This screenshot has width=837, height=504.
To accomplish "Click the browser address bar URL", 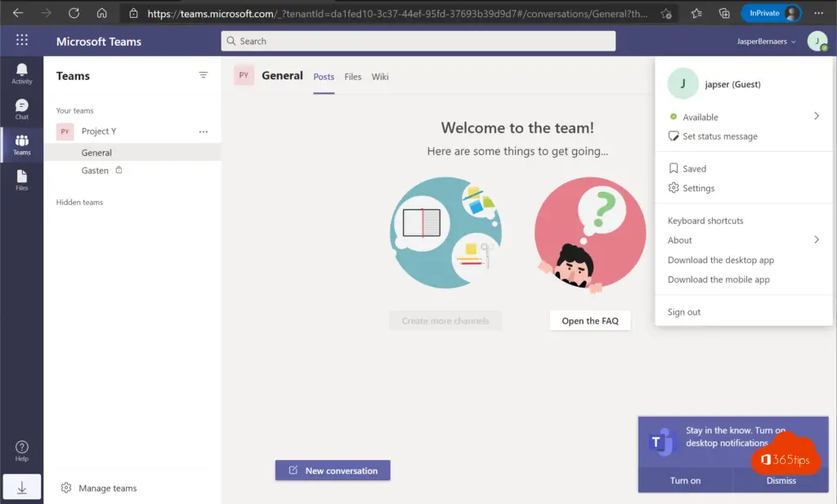I will pos(398,14).
